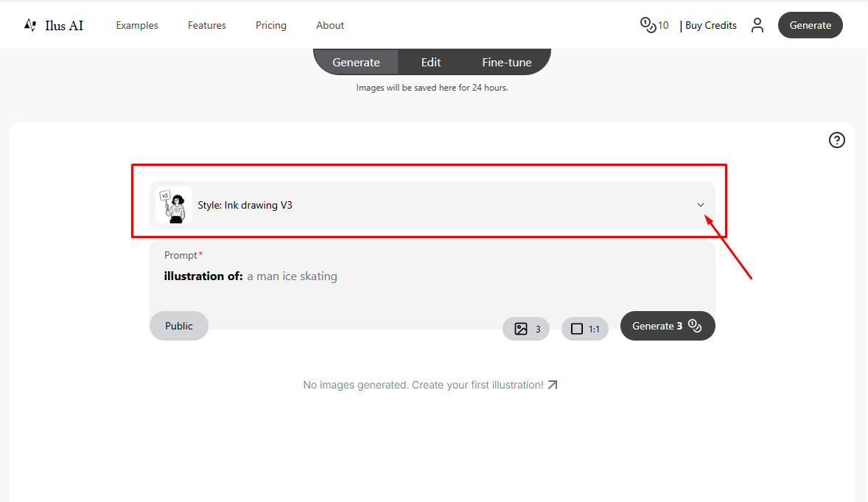Click the Create your first illustration arrow icon
The width and height of the screenshot is (868, 502).
coord(553,385)
